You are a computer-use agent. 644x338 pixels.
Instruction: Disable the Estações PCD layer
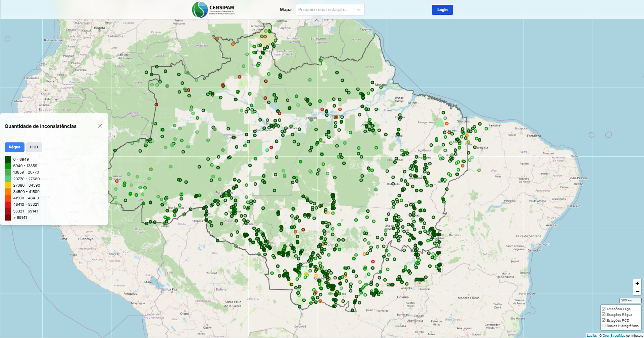[x=604, y=320]
